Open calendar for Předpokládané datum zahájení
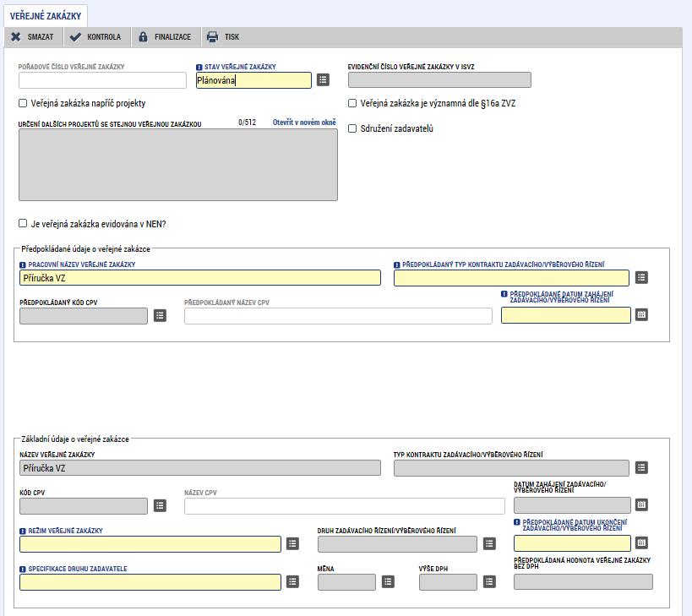692x616 pixels. (x=641, y=314)
